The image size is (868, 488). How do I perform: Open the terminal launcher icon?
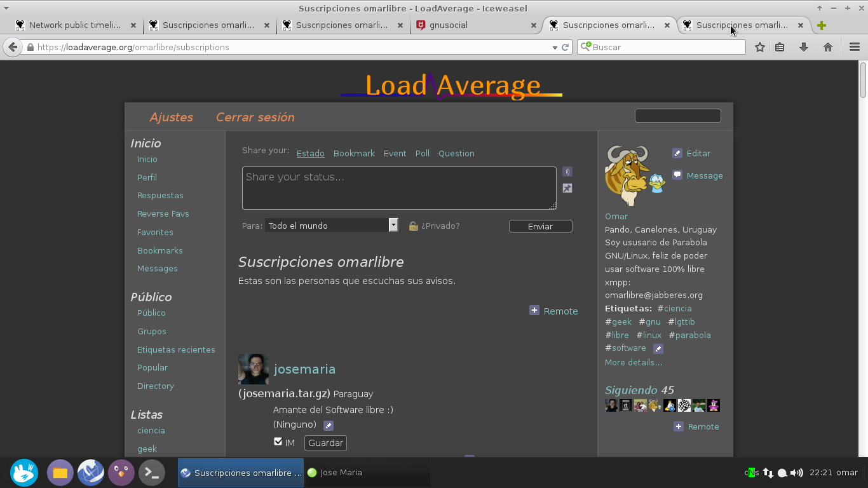(152, 473)
